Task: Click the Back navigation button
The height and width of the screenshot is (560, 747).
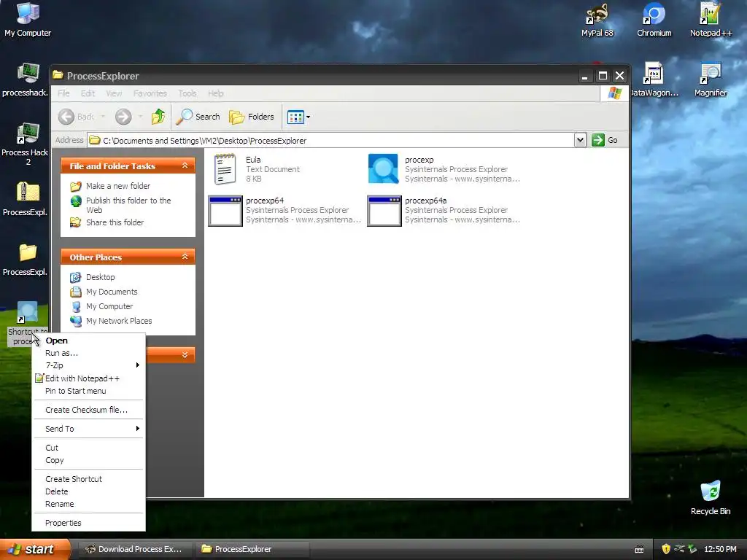Action: tap(77, 117)
